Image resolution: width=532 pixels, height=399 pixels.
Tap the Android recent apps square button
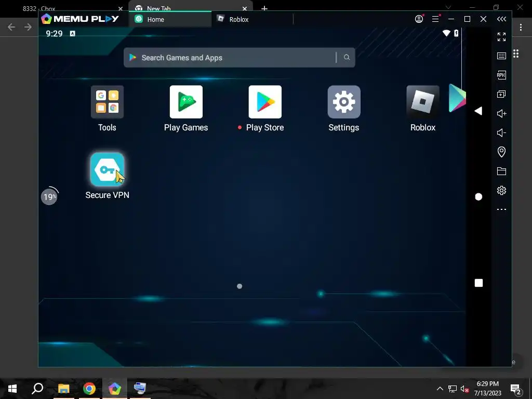478,283
